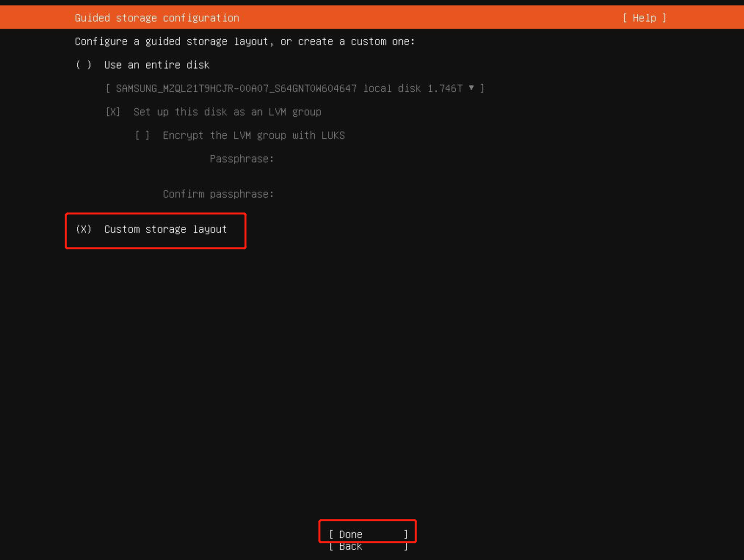744x560 pixels.
Task: Open the SAMSUNG local disk dropdown
Action: (295, 89)
